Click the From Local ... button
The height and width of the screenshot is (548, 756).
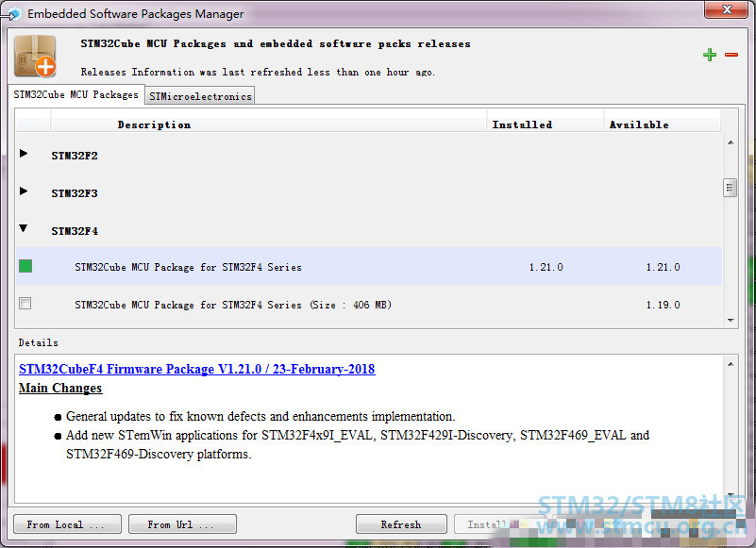point(68,523)
